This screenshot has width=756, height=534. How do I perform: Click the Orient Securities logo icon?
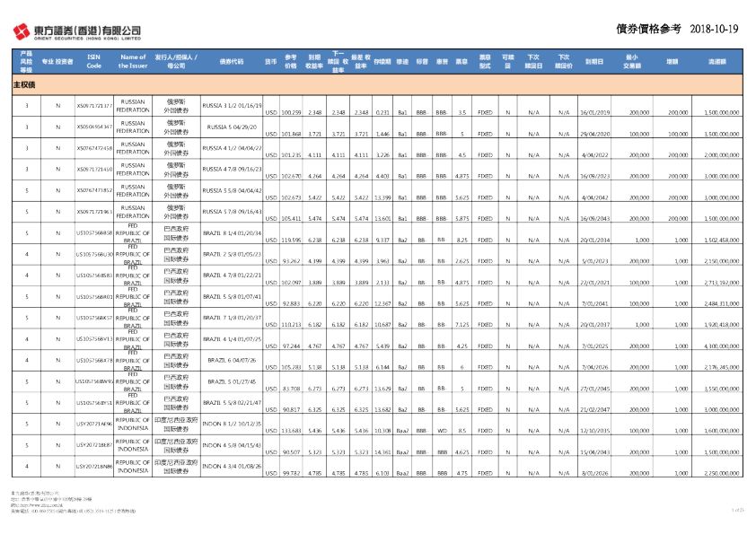coord(20,32)
